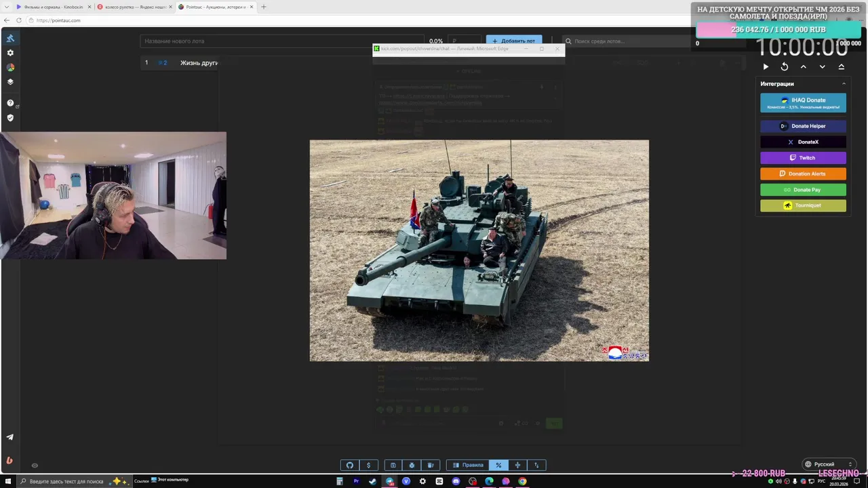Screen dimensions: 868x488
Task: Connect the Donate Helper integration
Action: tap(803, 126)
